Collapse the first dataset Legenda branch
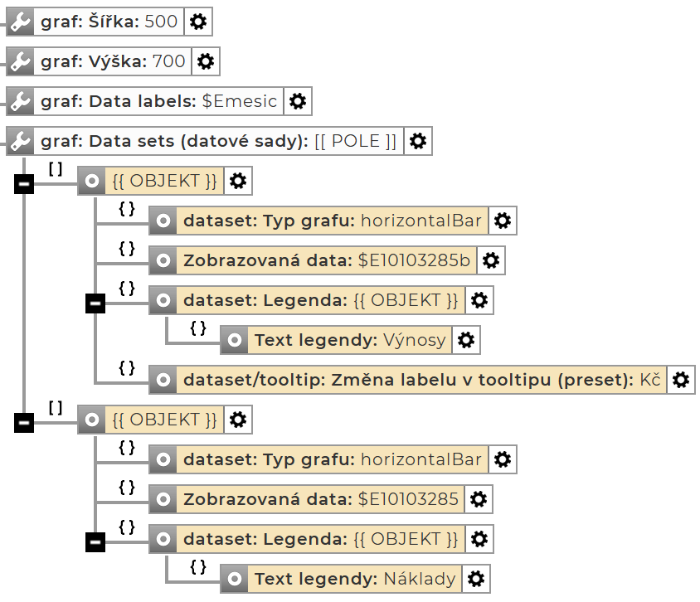The width and height of the screenshot is (700, 602). (x=95, y=303)
